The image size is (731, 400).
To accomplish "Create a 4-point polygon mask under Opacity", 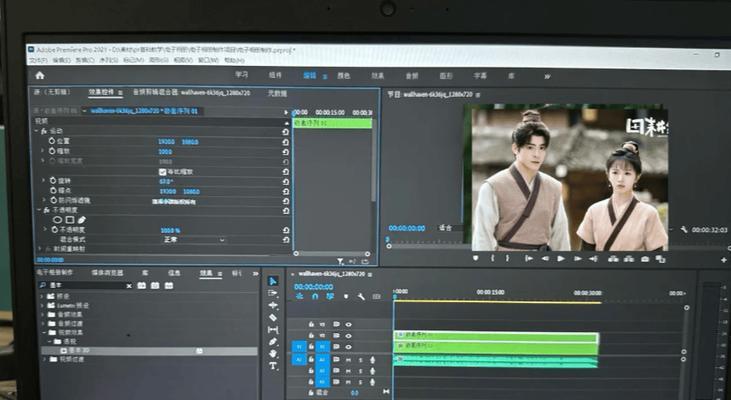I will [69, 220].
